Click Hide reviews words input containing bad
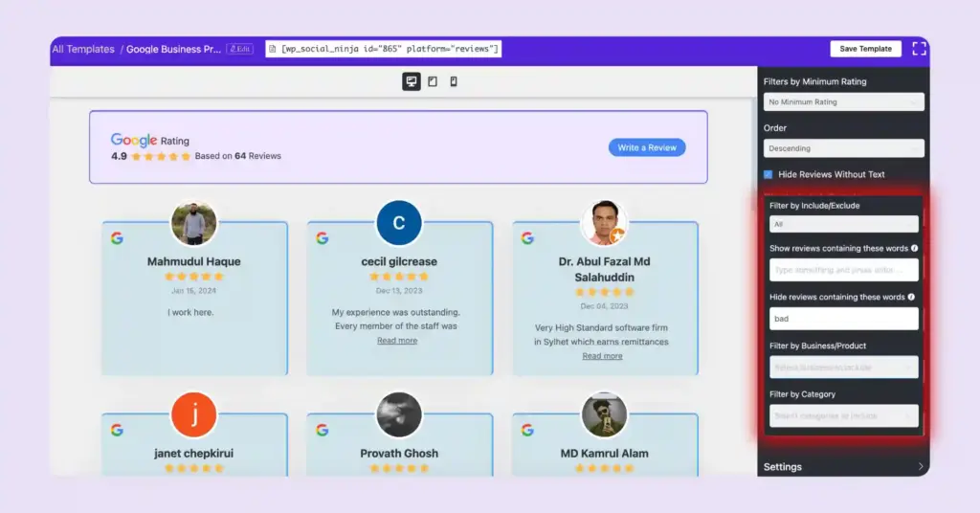980x513 pixels. (844, 319)
